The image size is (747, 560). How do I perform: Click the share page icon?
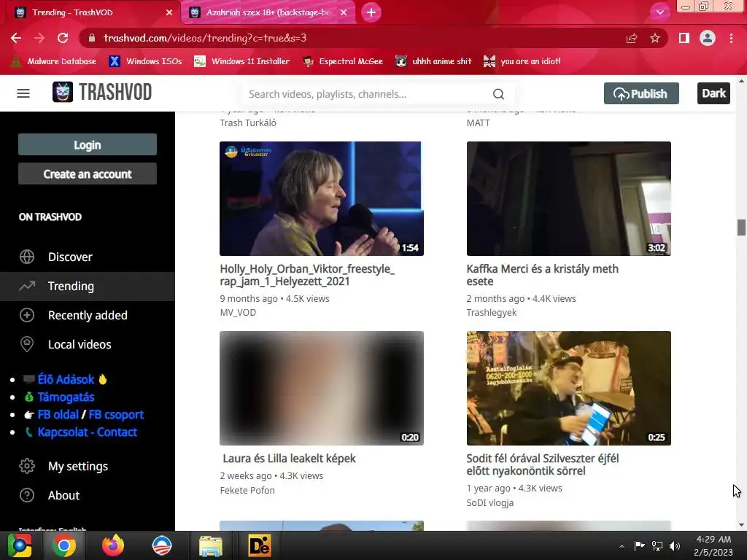[632, 38]
